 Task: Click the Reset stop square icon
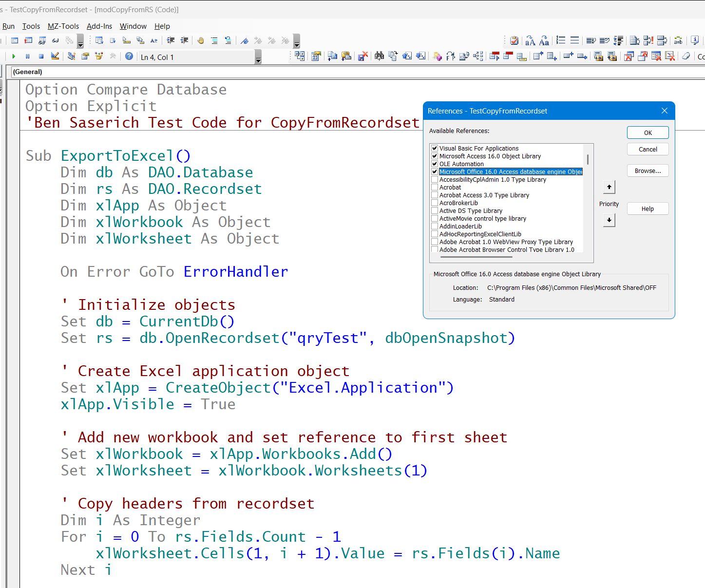click(41, 57)
